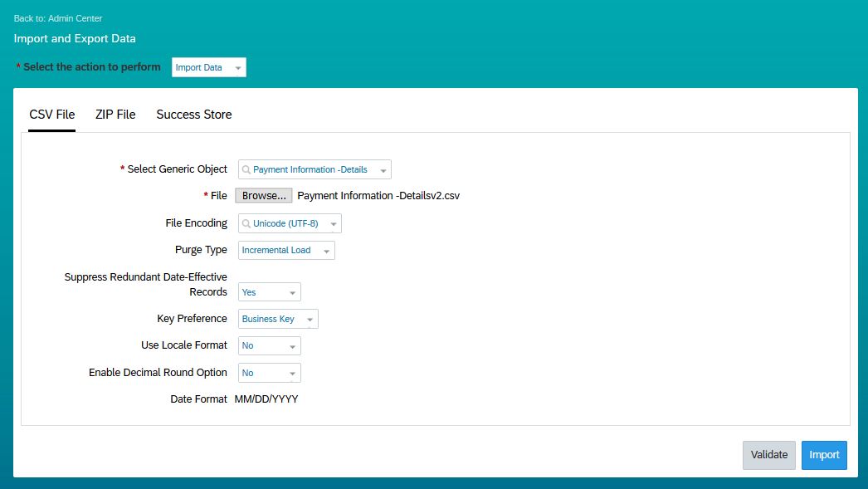This screenshot has width=868, height=489.
Task: Click the Import and Export Data page title
Action: 75,39
